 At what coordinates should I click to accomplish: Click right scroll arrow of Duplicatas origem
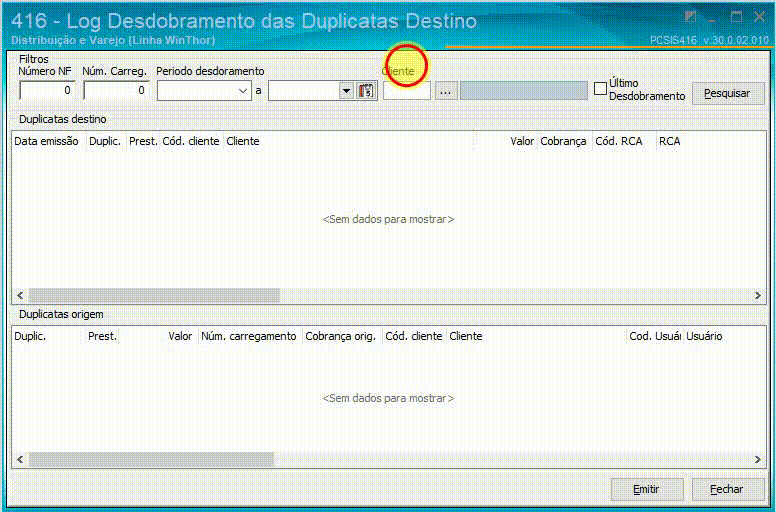coord(758,460)
